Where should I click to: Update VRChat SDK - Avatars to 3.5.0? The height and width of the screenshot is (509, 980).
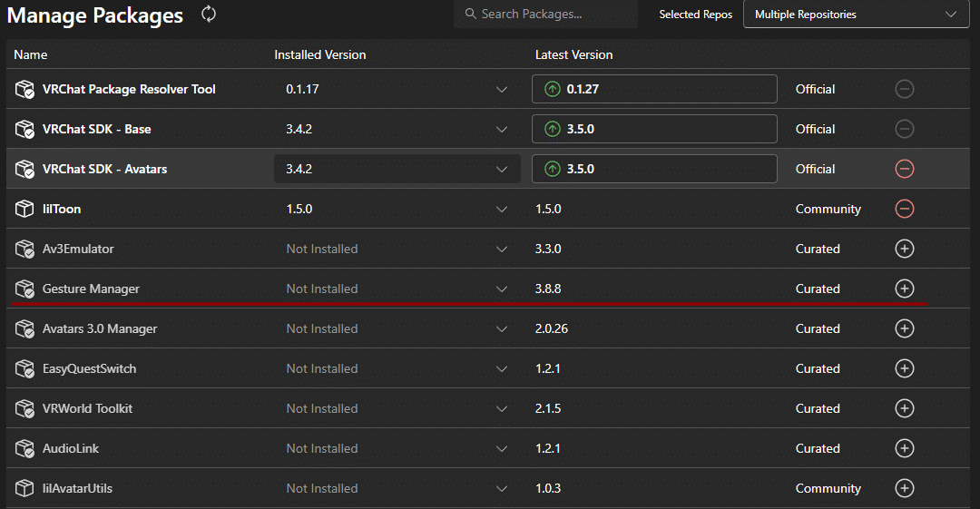tap(654, 169)
